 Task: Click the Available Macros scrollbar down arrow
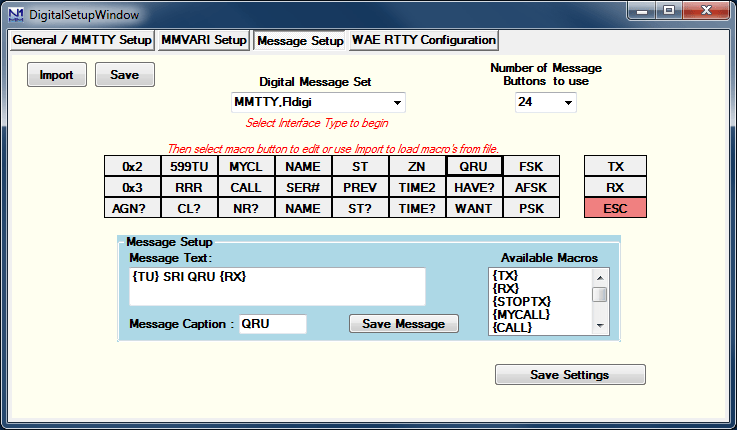tap(600, 326)
